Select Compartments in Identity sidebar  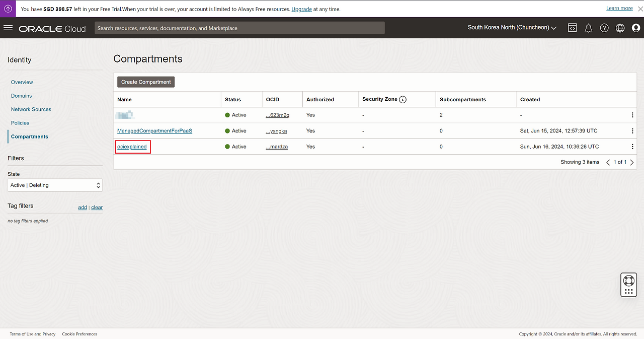30,137
